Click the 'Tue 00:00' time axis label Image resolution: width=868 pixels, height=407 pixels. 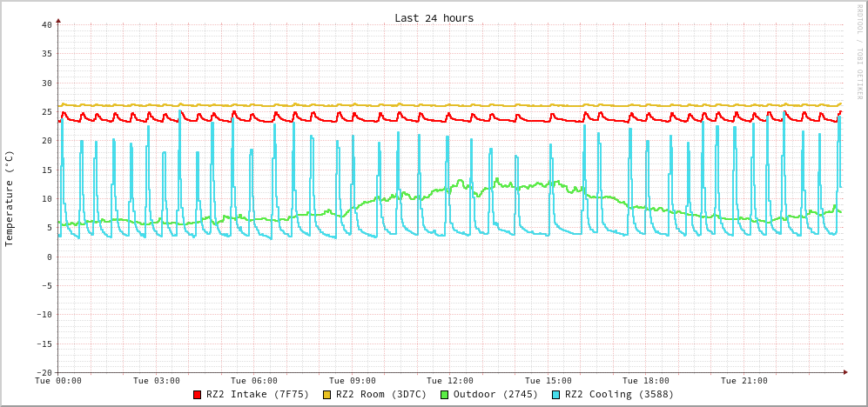(58, 381)
